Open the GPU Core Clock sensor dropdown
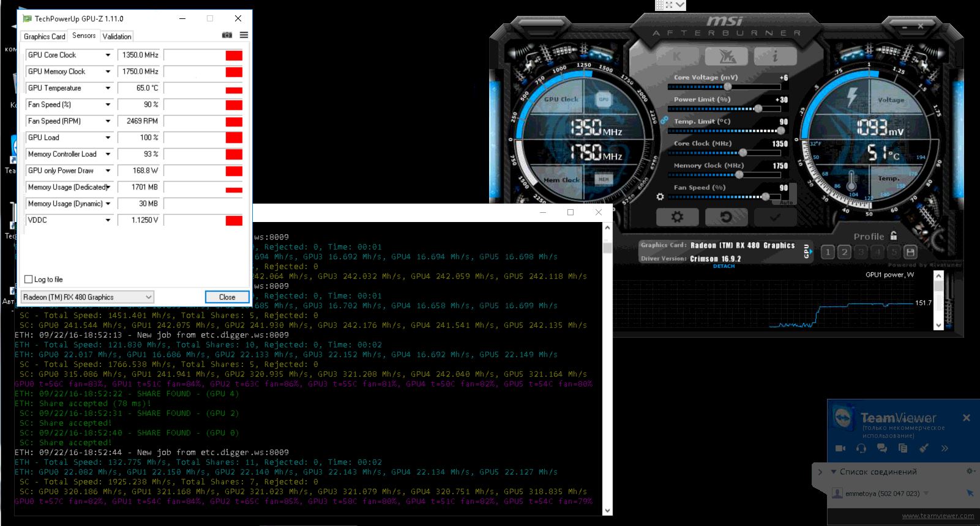 (x=108, y=55)
